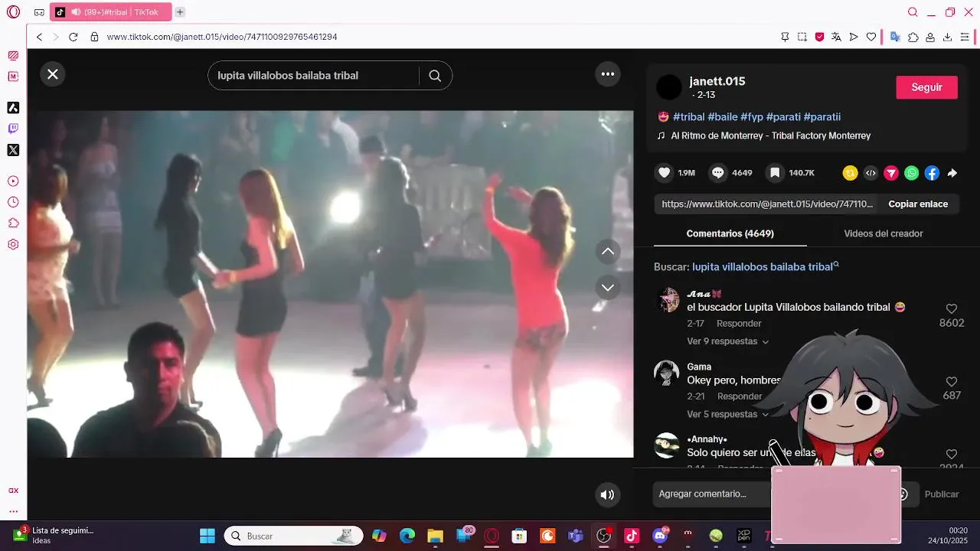The height and width of the screenshot is (551, 980).
Task: Like Ana's comment with 8602 likes
Action: point(952,309)
